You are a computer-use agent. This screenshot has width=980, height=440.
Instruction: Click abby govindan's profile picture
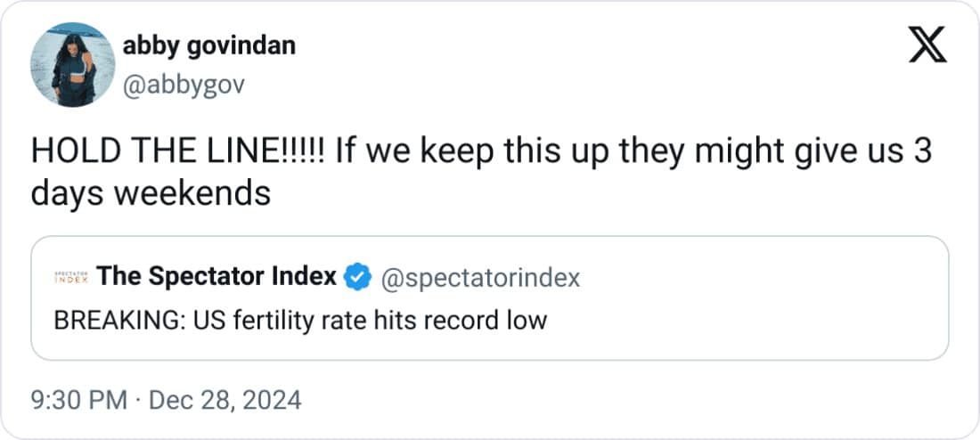point(72,64)
